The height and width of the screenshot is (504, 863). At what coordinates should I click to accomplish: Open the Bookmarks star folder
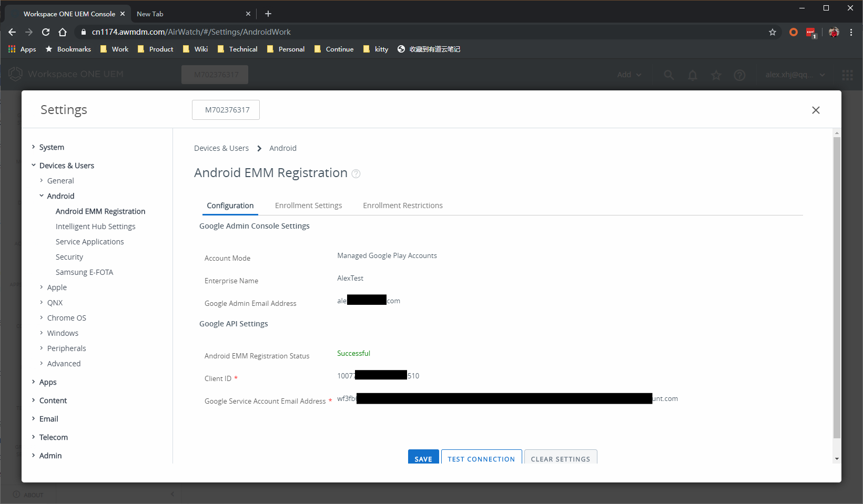click(68, 49)
